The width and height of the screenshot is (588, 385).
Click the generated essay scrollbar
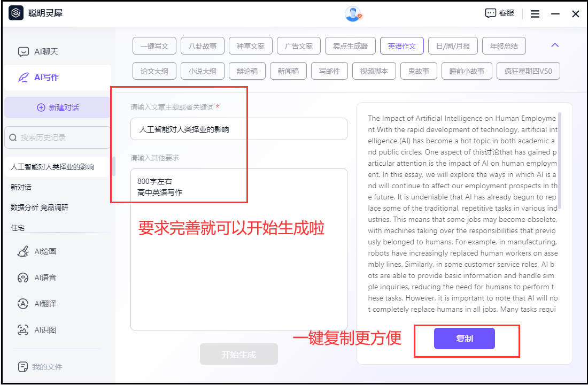[x=560, y=160]
